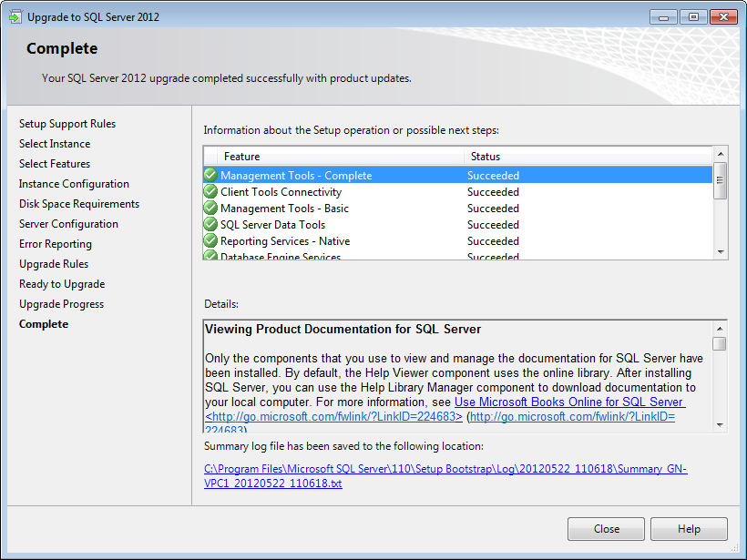Click the Upgrade Rules step
747x560 pixels.
(x=54, y=264)
